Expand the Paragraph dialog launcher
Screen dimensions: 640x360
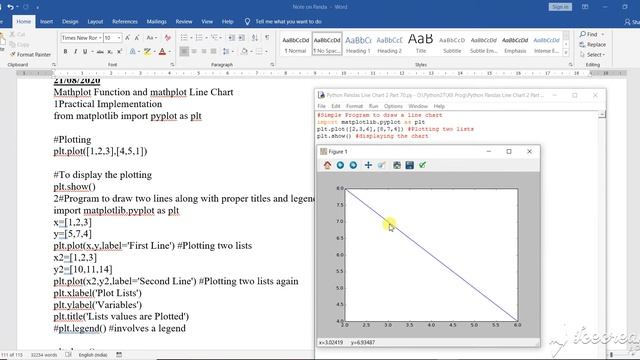(x=272, y=65)
